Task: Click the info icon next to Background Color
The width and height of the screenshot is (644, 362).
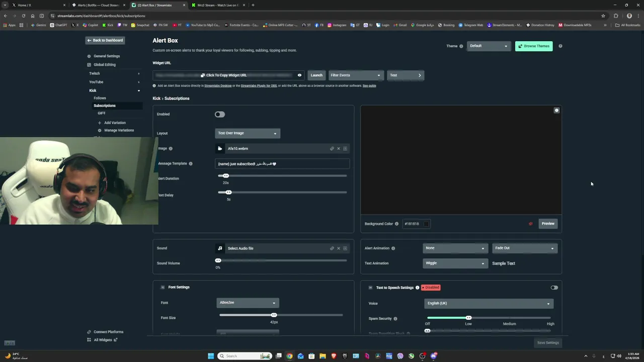Action: (396, 224)
